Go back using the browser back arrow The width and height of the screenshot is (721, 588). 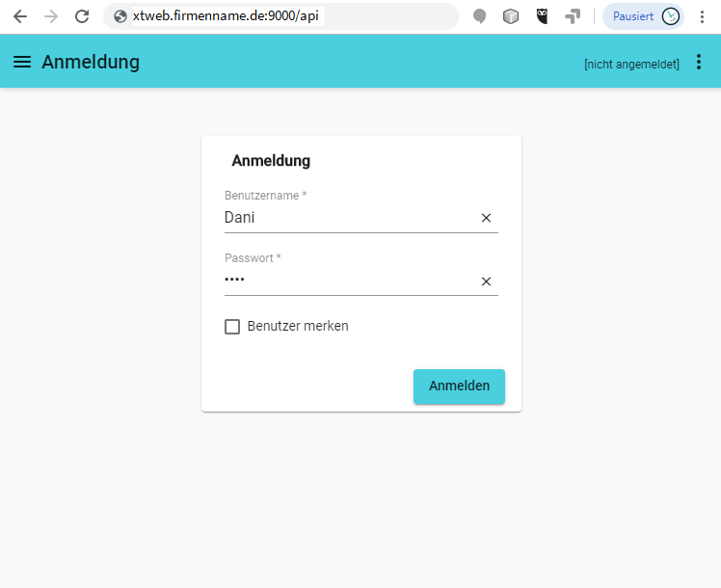(20, 16)
